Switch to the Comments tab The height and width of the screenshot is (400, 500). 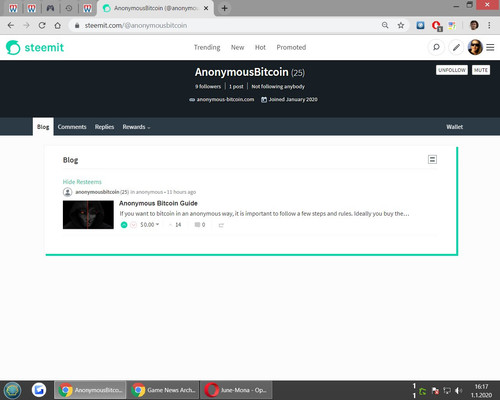(72, 127)
